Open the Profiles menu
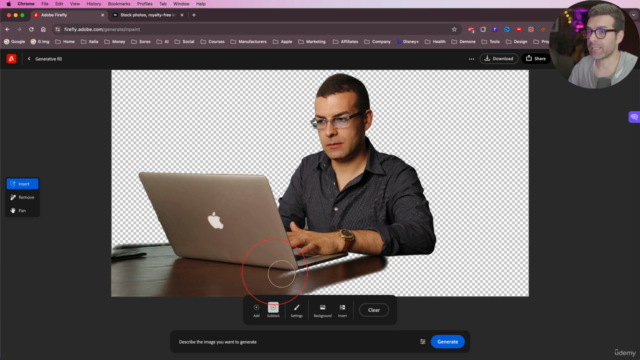Screen dimensions: 640x360 144,4
